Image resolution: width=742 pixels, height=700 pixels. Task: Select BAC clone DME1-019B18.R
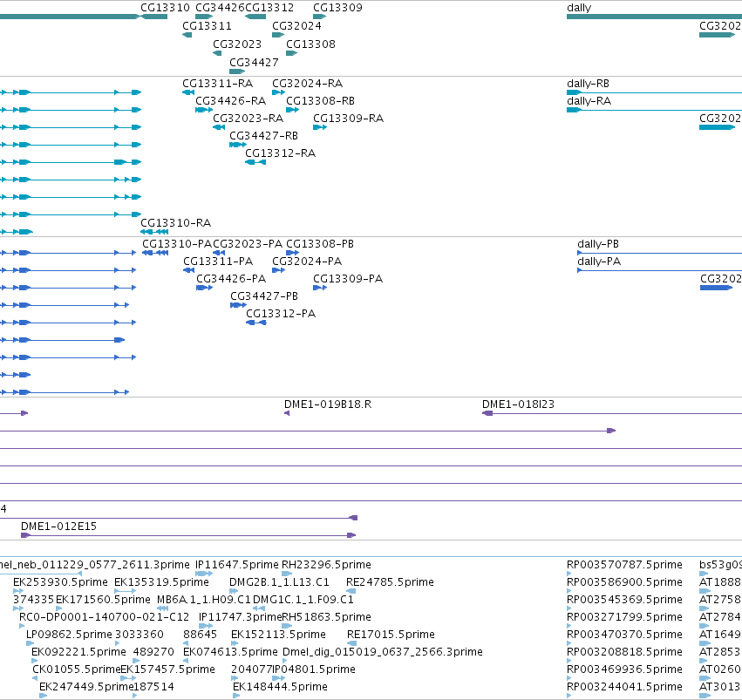(328, 404)
